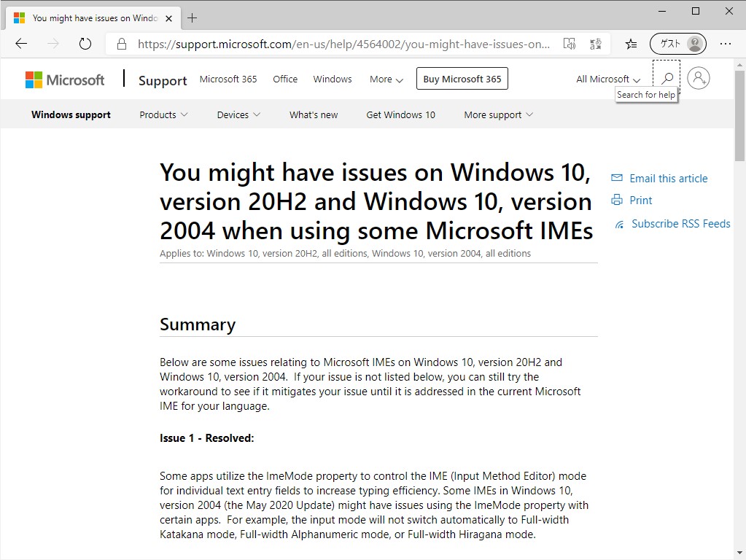Reload the page with refresh icon
Image resolution: width=746 pixels, height=560 pixels.
[85, 44]
